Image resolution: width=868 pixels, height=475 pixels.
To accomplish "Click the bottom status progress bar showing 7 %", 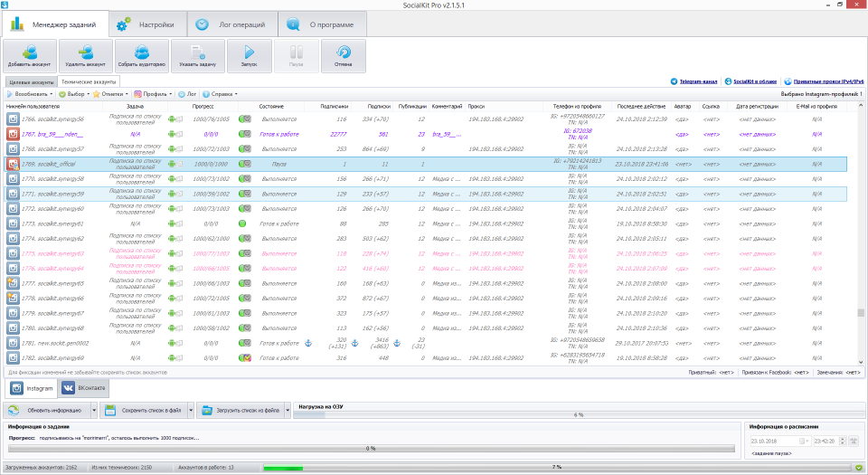I will pos(557,468).
